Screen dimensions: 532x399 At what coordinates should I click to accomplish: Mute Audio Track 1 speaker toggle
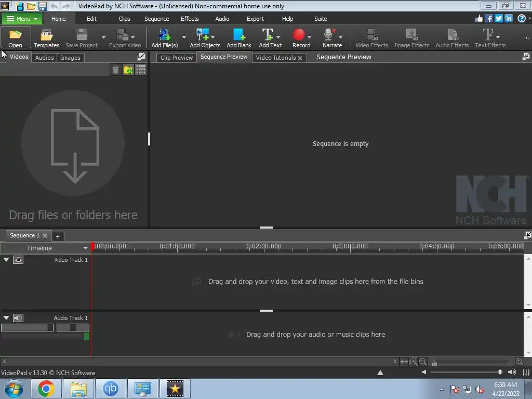click(x=18, y=318)
